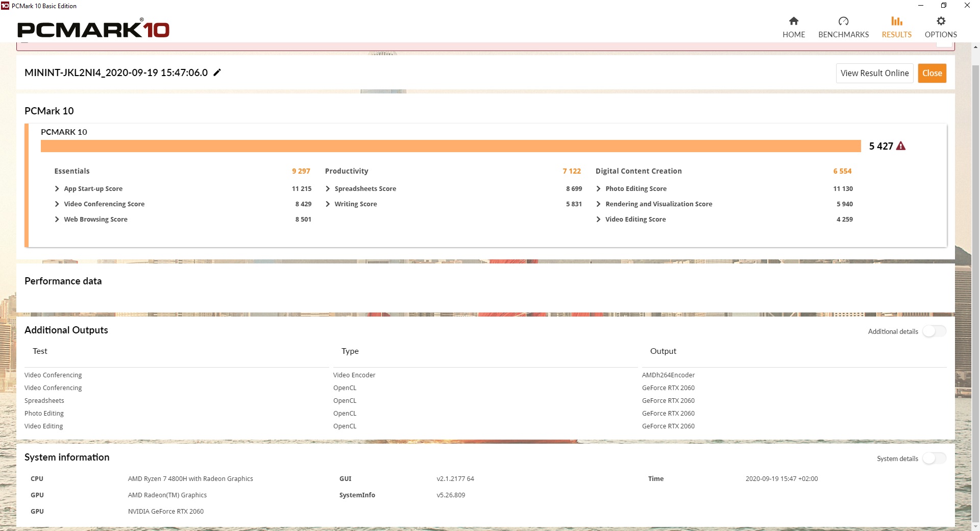Click the Results bar chart icon

[897, 21]
